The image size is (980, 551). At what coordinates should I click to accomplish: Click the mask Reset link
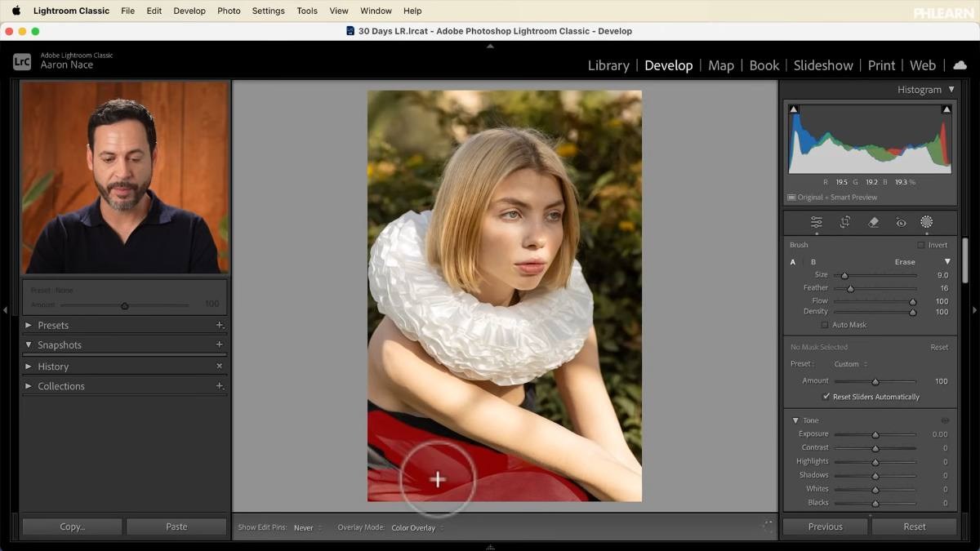pyautogui.click(x=939, y=347)
